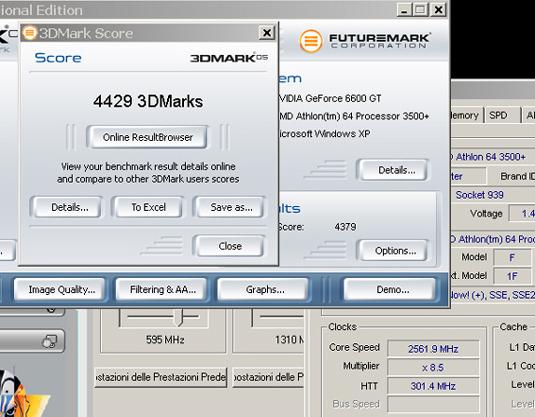The image size is (535, 417).
Task: Adjust the 595 MHz core clock slider
Action: coord(179,317)
